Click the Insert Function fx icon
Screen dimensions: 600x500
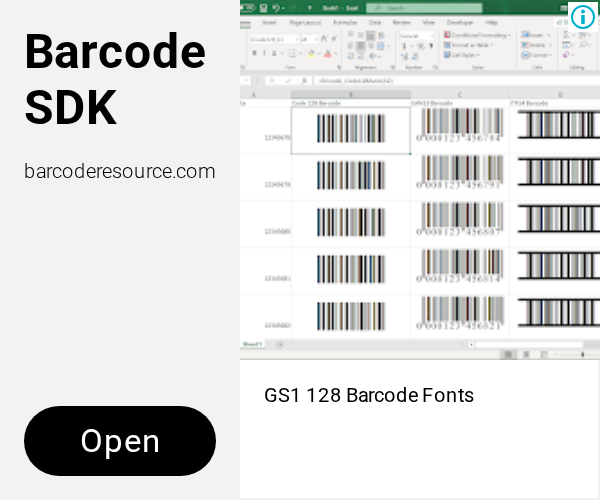click(303, 81)
